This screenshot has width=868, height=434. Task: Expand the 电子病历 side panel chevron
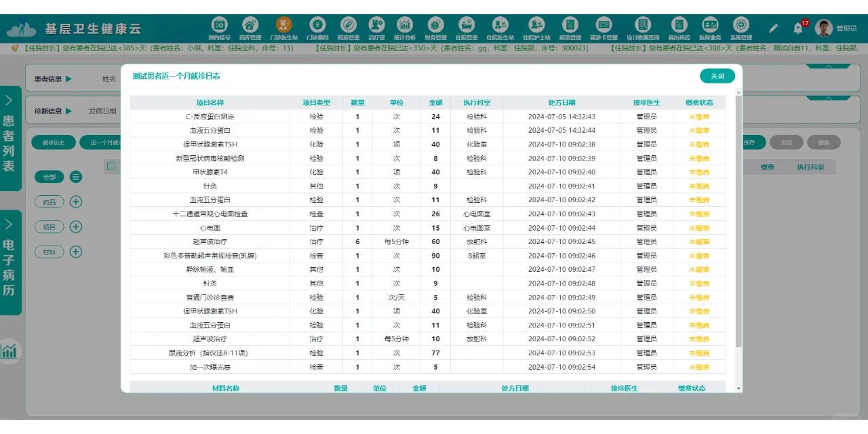coord(9,224)
